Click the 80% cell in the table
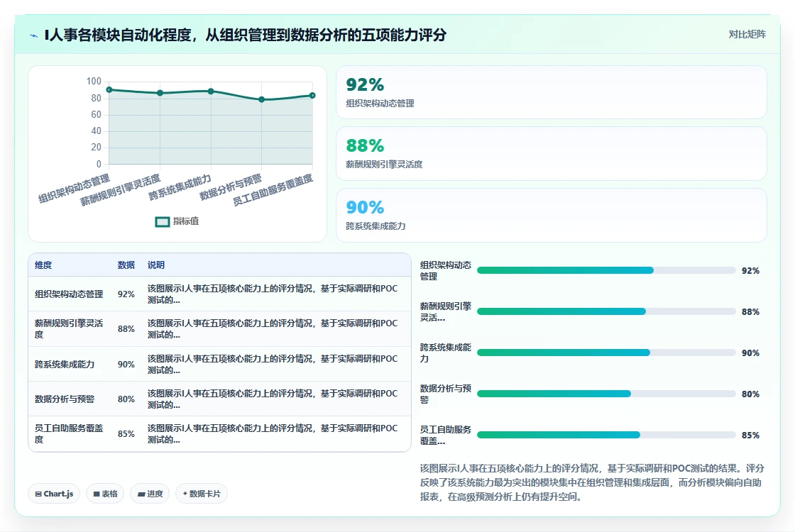The image size is (795, 532). 126,399
